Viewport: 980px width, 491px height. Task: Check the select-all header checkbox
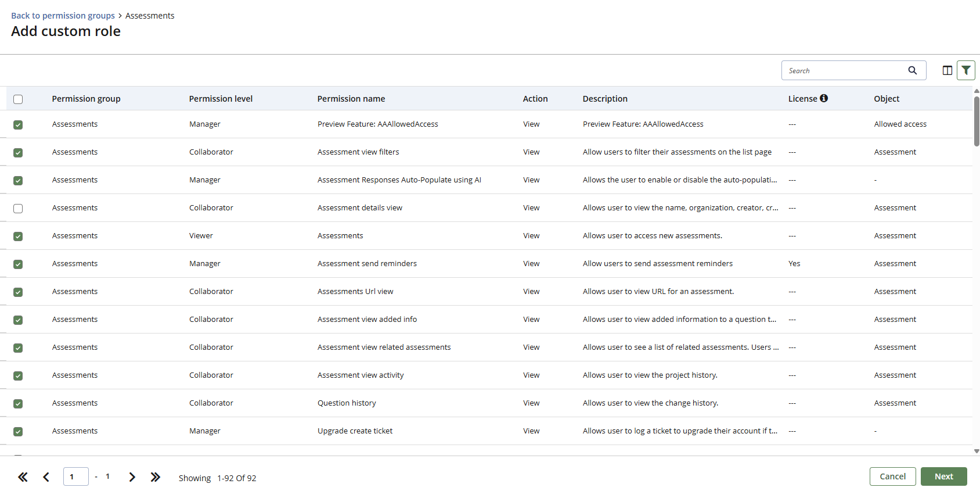[x=18, y=99]
